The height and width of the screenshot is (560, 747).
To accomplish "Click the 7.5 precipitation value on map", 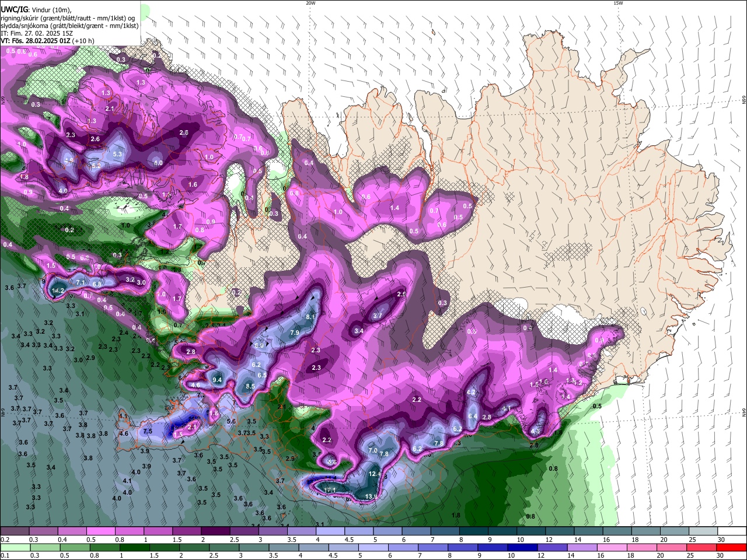I will coord(148,431).
